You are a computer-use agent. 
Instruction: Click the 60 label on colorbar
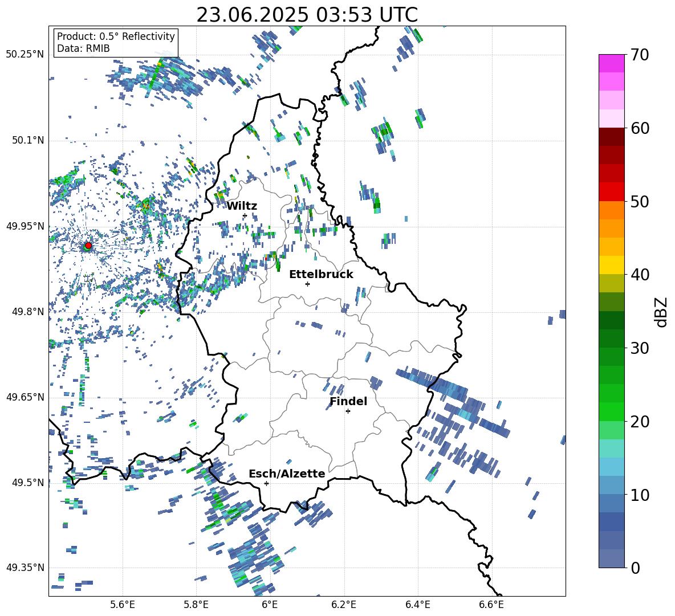[x=639, y=128]
